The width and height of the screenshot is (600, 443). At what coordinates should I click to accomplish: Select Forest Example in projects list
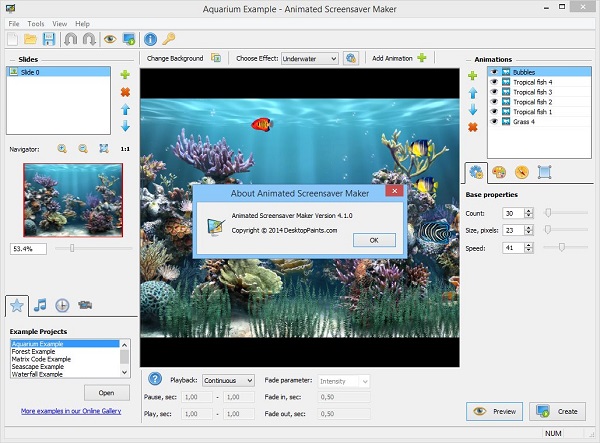[x=65, y=352]
